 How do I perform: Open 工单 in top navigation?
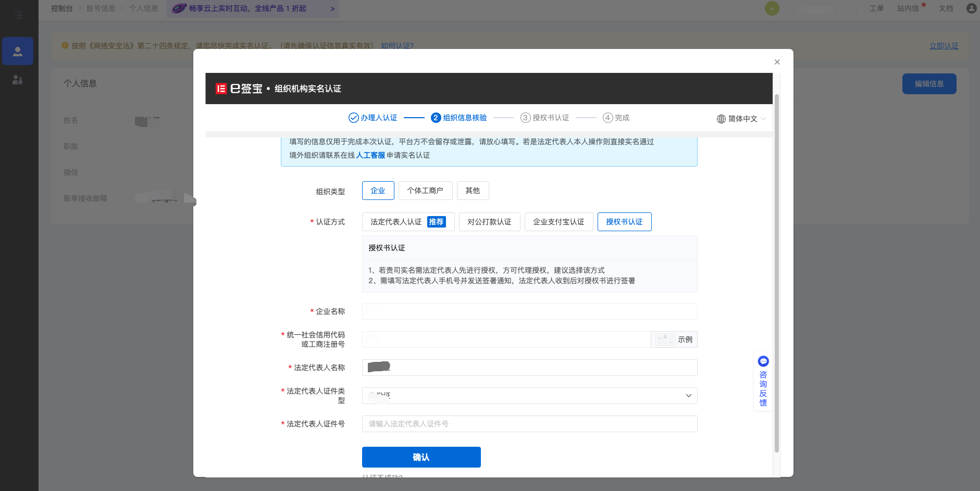[x=876, y=8]
